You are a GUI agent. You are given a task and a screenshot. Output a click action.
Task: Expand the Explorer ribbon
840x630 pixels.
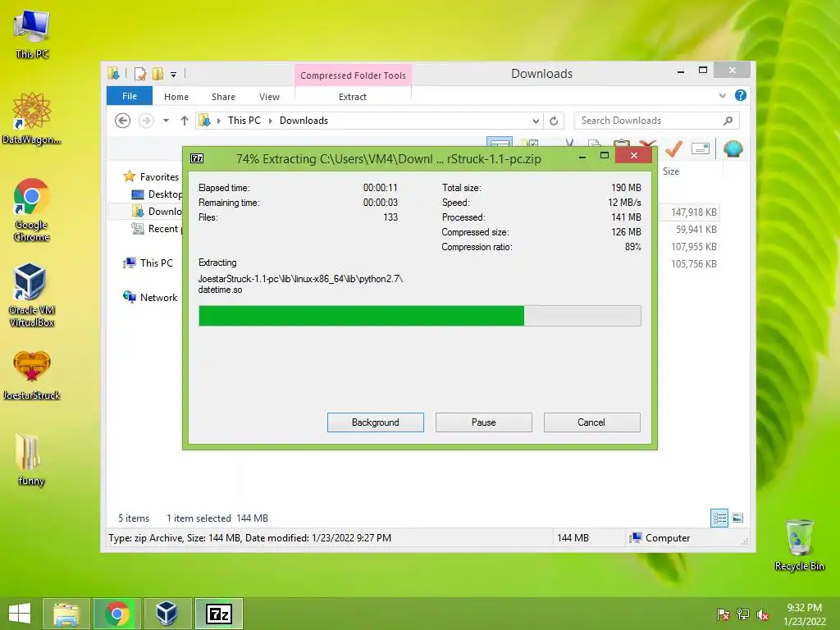723,95
